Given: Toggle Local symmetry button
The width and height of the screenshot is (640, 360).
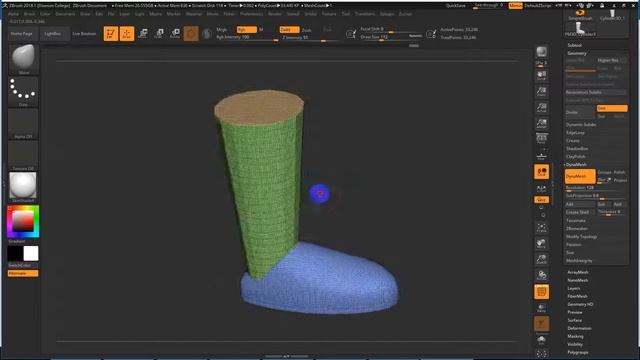Looking at the screenshot, I should [542, 171].
